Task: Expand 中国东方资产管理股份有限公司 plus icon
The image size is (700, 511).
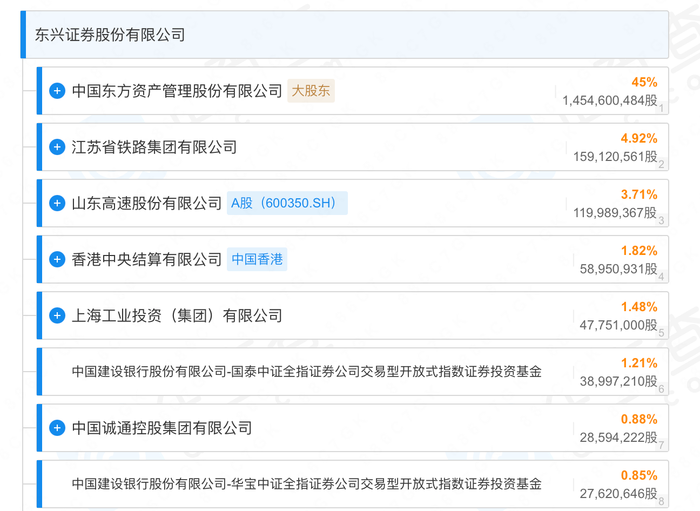Action: coord(58,91)
